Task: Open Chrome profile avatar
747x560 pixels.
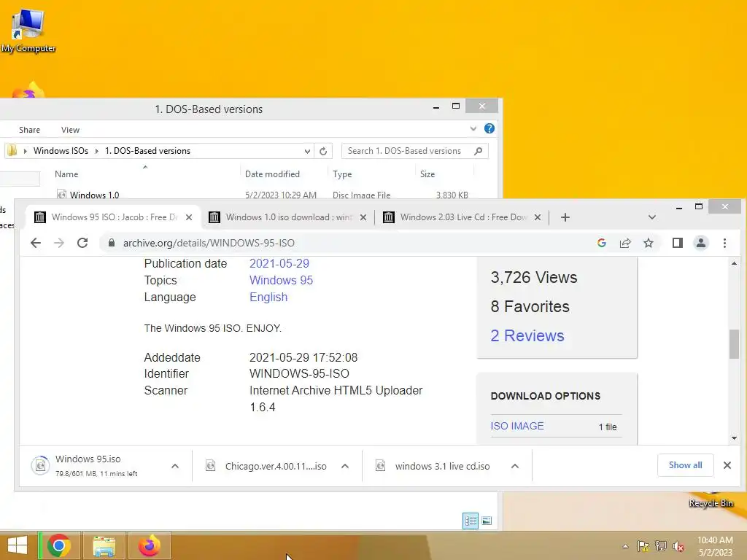Action: tap(701, 243)
